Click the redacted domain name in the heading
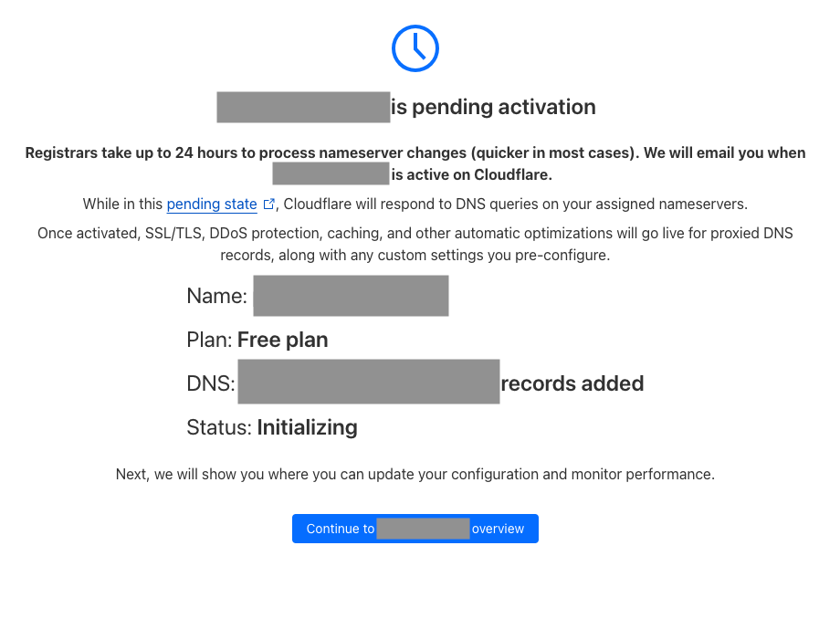The width and height of the screenshot is (840, 619). click(303, 108)
